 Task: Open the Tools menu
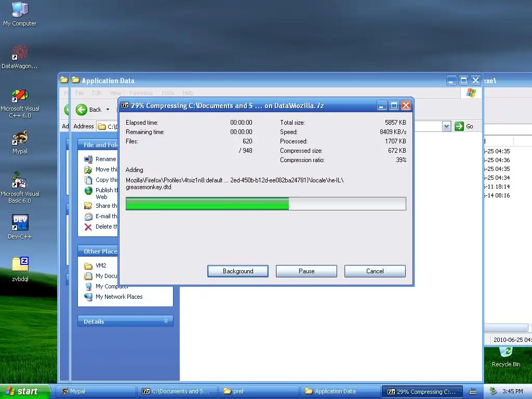point(168,93)
